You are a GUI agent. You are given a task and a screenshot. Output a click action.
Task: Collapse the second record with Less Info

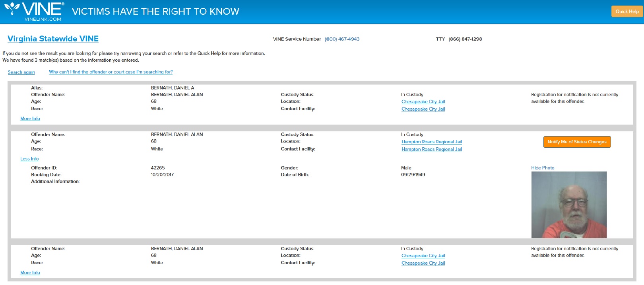pos(29,159)
